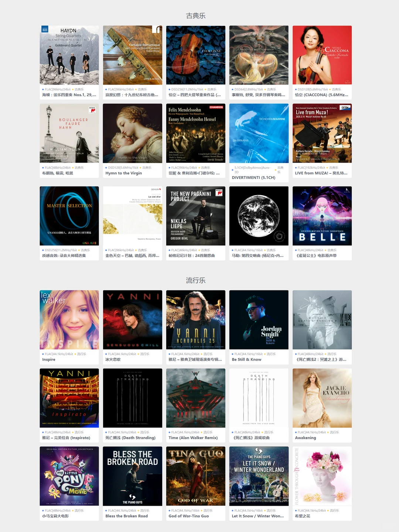Click the 'LIVE from MUZA! – 莫扎特...' title
Viewport: 399px width, 532px height.
(321, 173)
